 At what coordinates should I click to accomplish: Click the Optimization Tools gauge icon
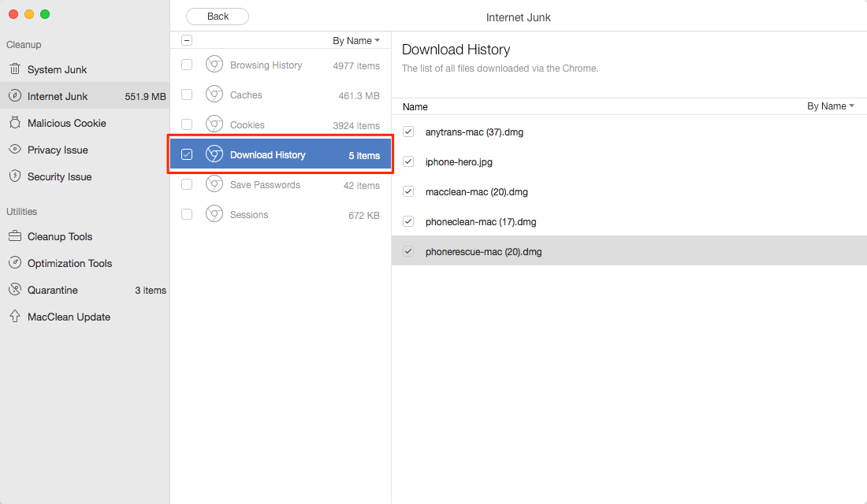coord(15,262)
